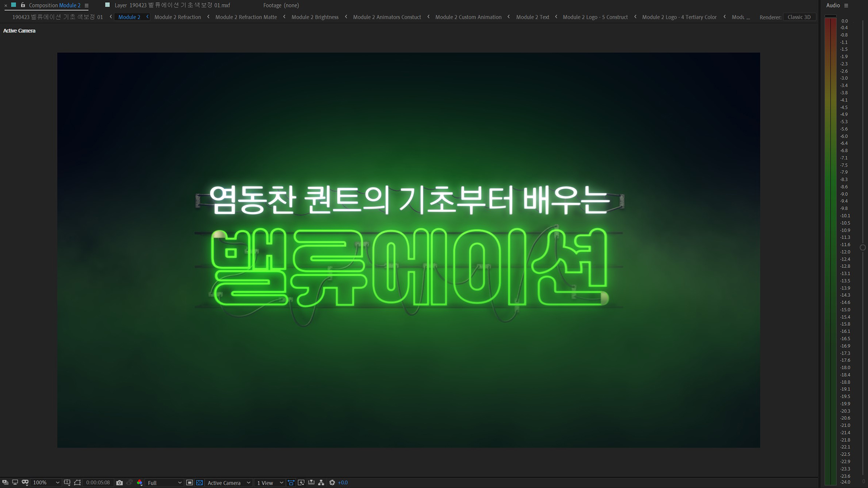This screenshot has height=488, width=868.
Task: Open the show channel RGB icon menu
Action: pos(140,483)
